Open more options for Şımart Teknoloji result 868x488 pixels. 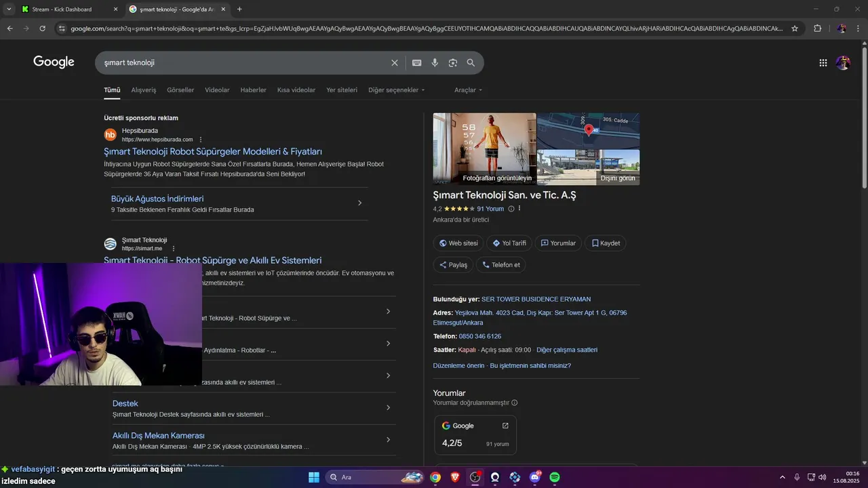pos(174,249)
